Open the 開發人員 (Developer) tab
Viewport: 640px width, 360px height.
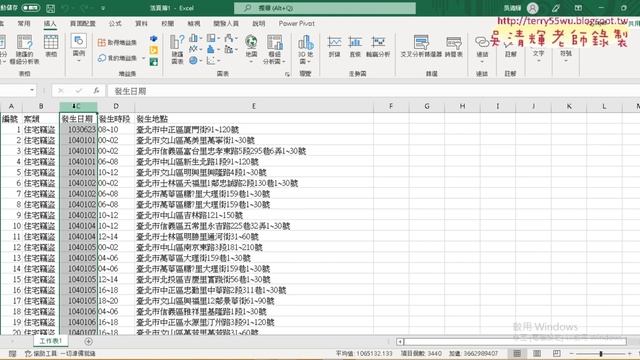coord(226,24)
